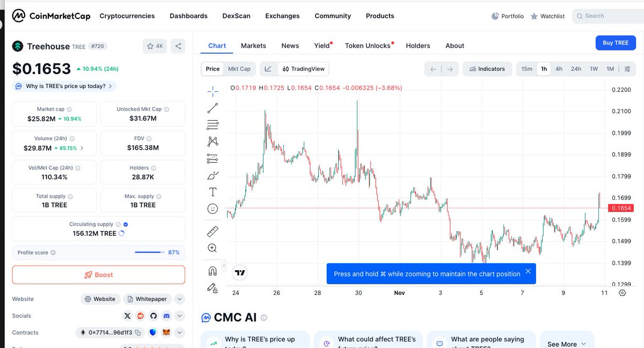This screenshot has width=644, height=348.
Task: Switch to the Markets tab
Action: [x=253, y=46]
